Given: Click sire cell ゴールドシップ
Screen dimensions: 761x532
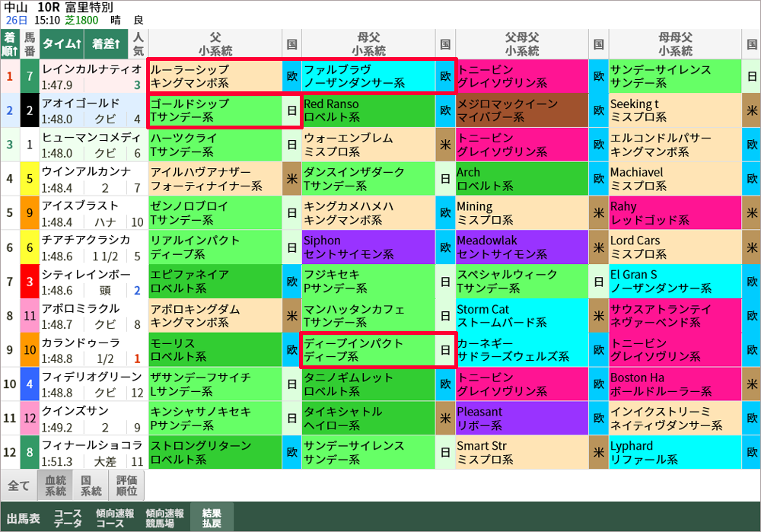Looking at the screenshot, I should coord(215,110).
